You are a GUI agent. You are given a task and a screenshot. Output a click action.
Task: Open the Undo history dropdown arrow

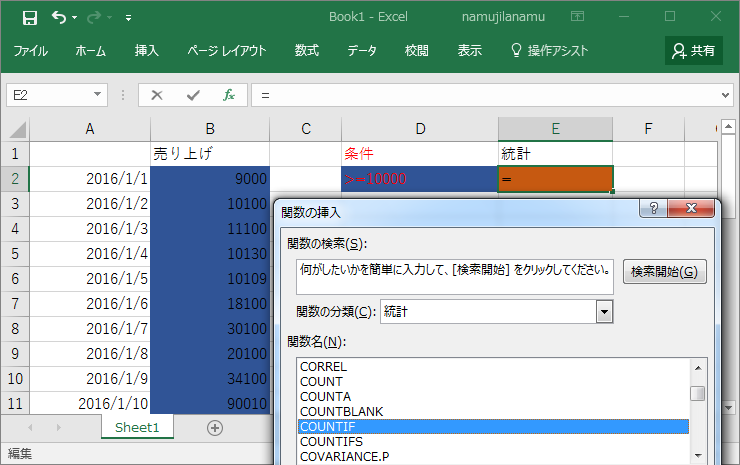click(75, 17)
